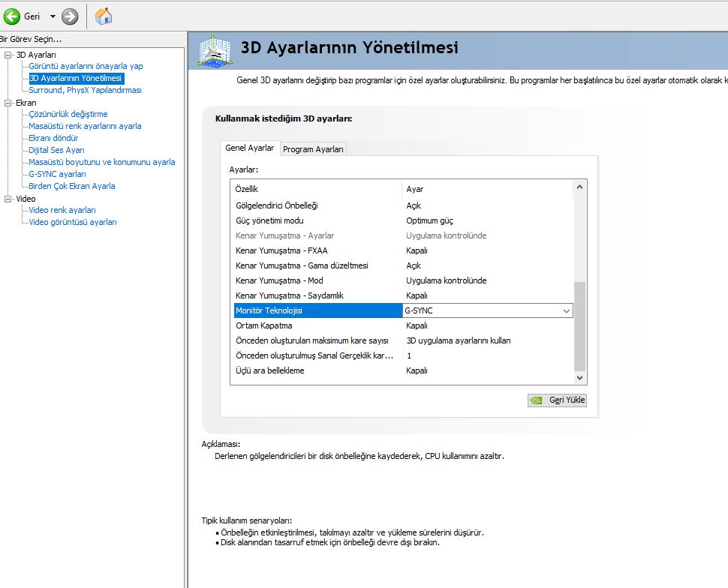728x588 pixels.
Task: Switch to the Program Ayarları tab
Action: (x=313, y=149)
